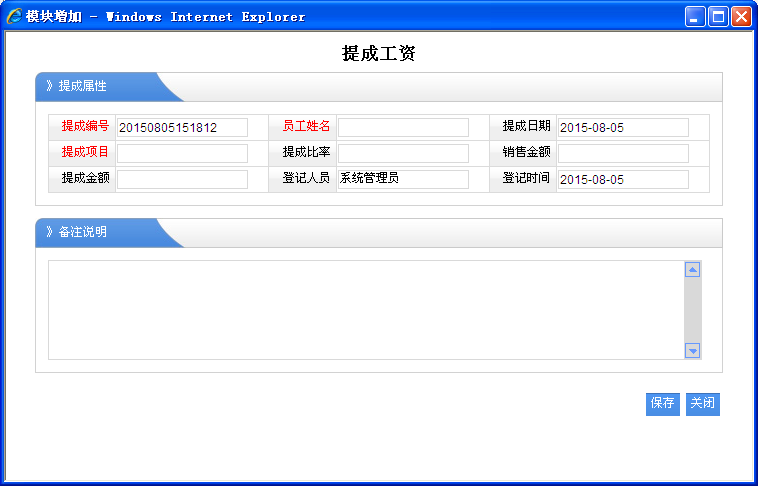Collapse the 提成属性 section header
This screenshot has height=486, width=758.
pos(82,86)
